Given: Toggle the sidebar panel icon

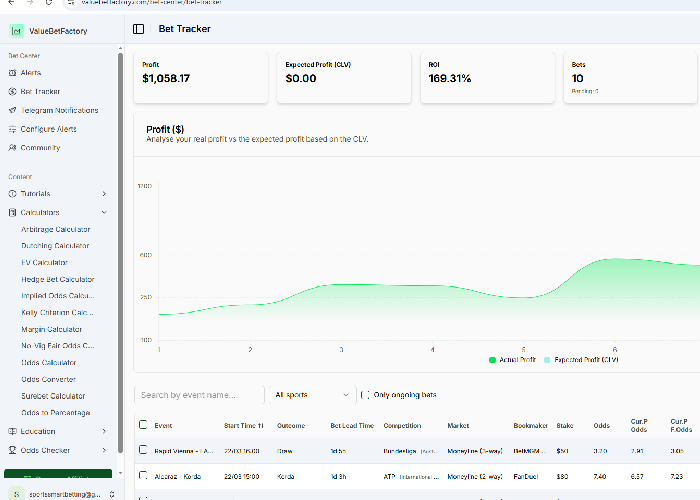Looking at the screenshot, I should [138, 29].
